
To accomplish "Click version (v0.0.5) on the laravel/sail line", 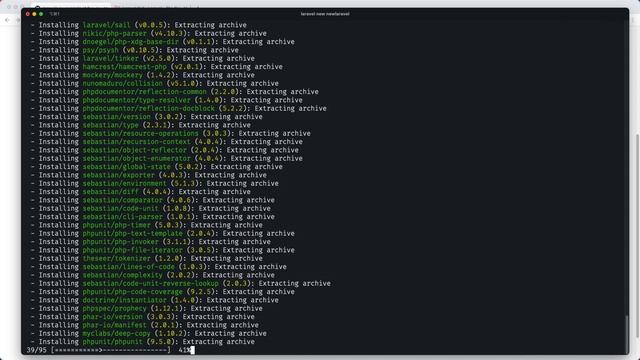I will coord(150,25).
